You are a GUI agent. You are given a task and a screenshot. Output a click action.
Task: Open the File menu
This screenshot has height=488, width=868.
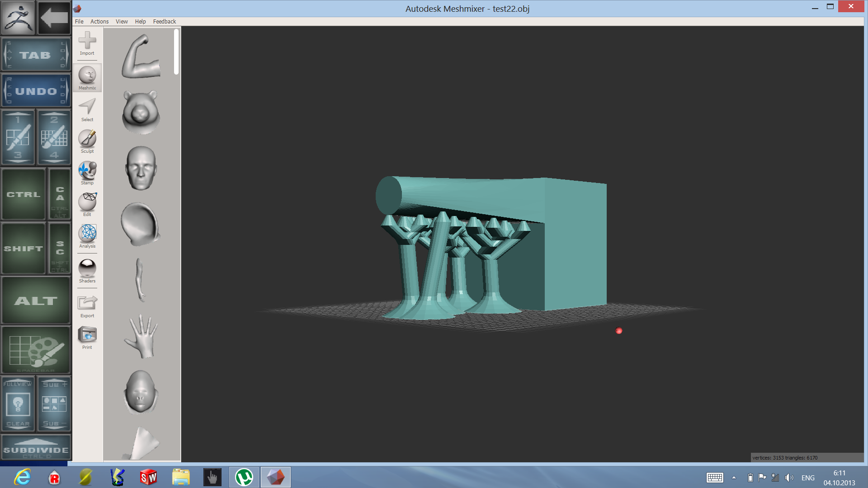tap(79, 21)
